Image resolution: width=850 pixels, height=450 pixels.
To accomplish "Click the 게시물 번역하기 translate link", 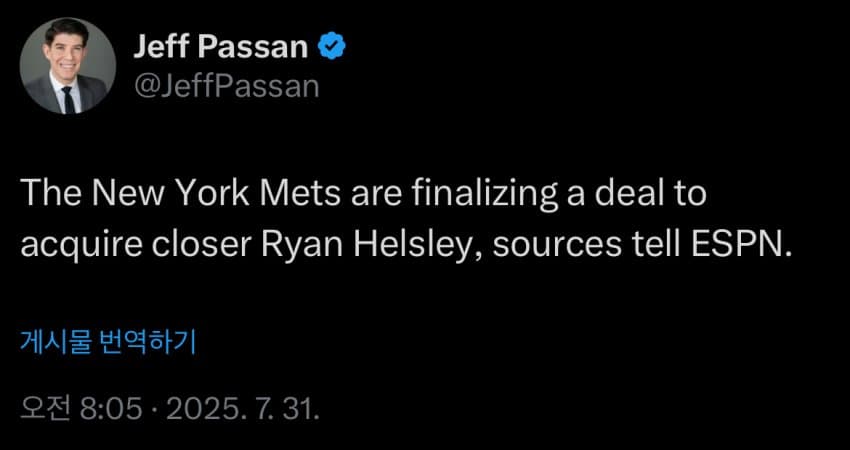I will 109,343.
